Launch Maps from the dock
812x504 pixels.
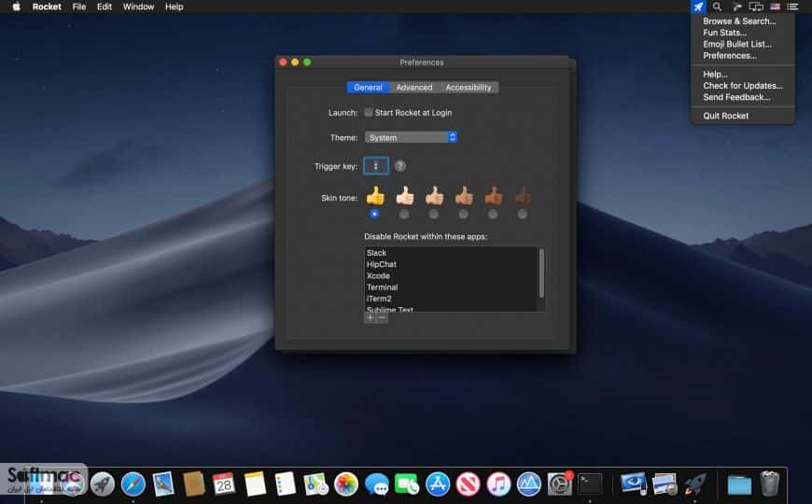click(x=315, y=484)
